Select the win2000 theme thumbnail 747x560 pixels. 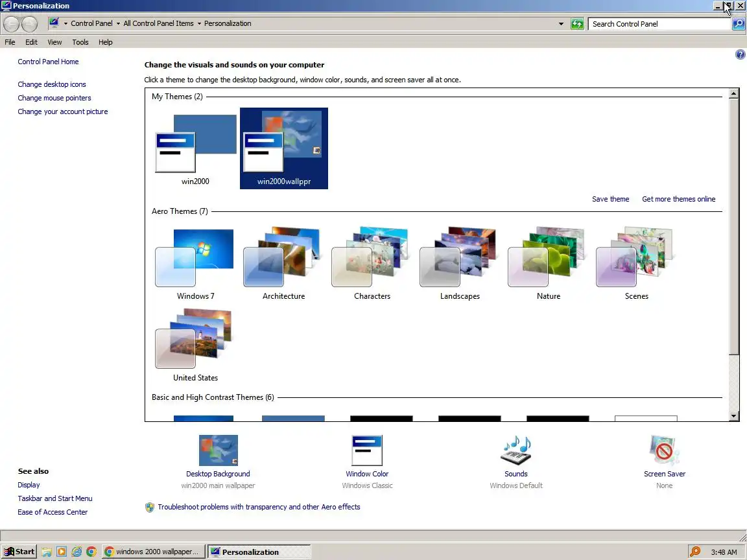tap(195, 148)
